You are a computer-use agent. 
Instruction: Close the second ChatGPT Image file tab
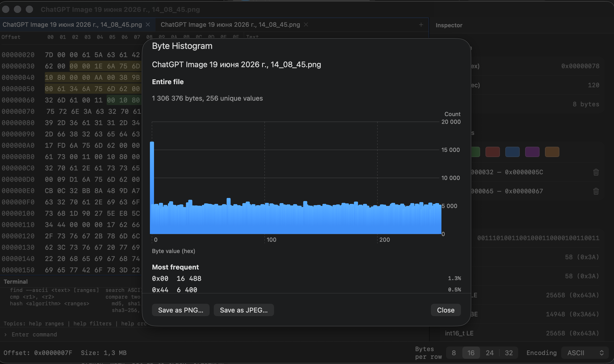tap(306, 24)
